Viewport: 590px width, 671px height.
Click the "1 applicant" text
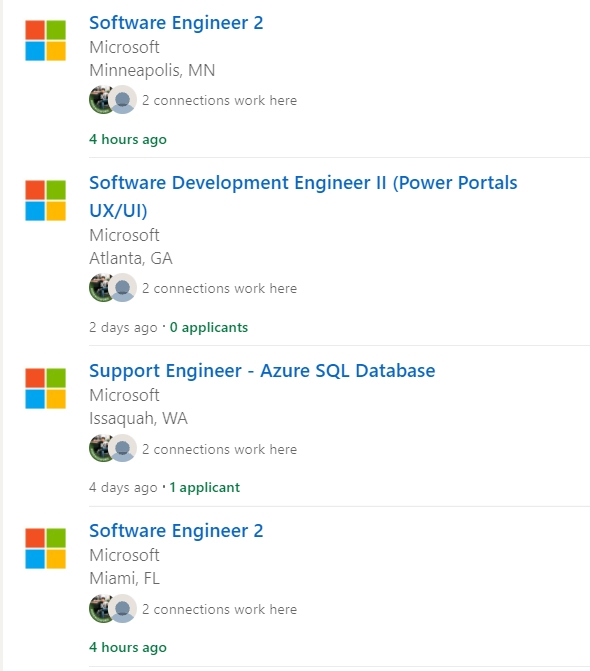pos(205,487)
